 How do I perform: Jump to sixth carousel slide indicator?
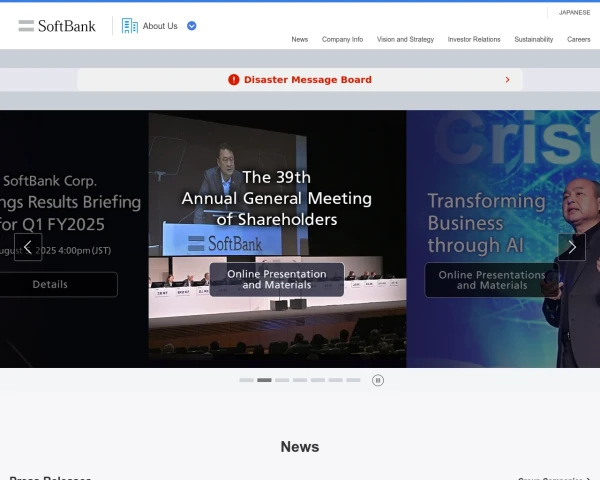coord(336,380)
